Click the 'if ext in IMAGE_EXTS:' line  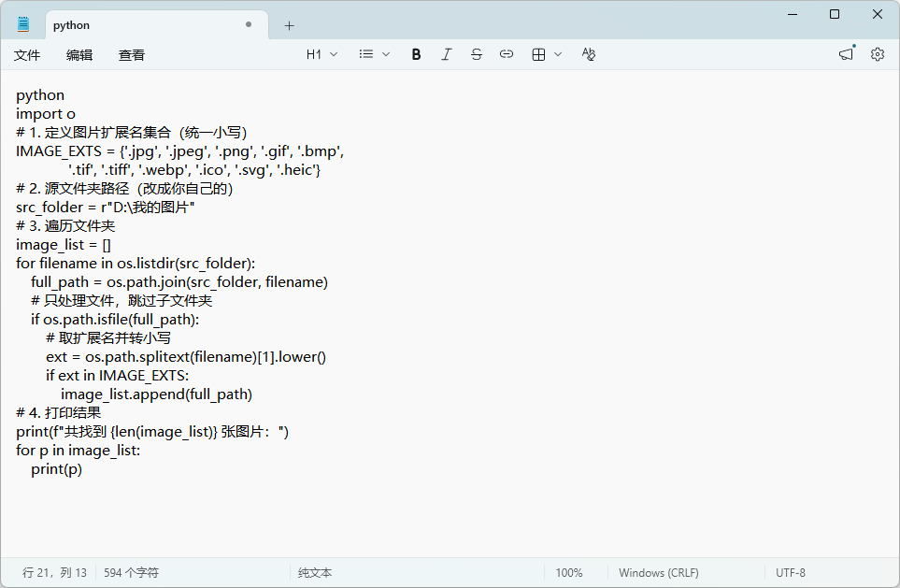coord(117,376)
